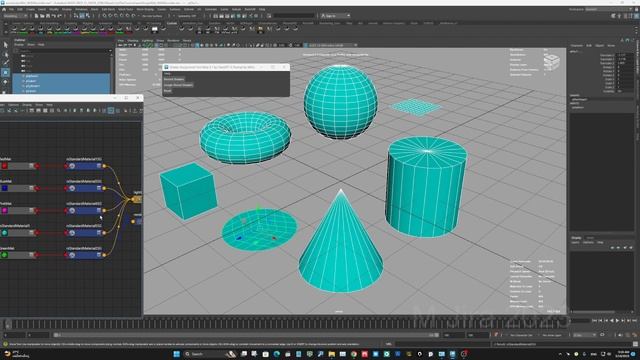Choose the Lasso select tool in the toolbox
Viewport: 640px width, 360px height.
pyautogui.click(x=6, y=54)
